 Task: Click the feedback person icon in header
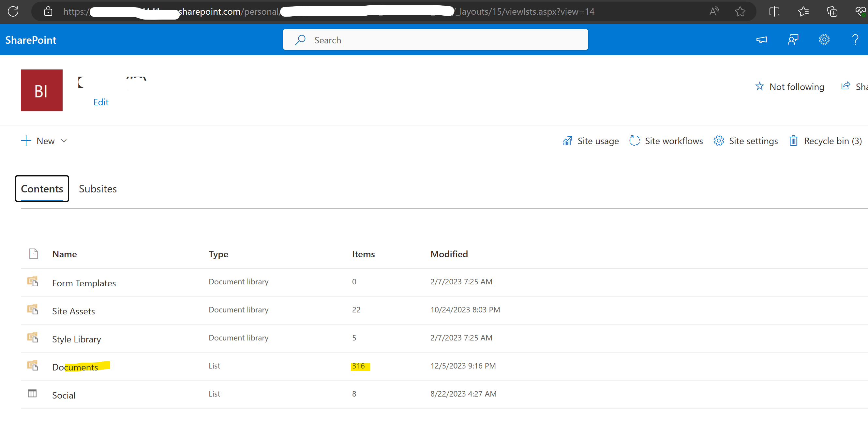(x=793, y=40)
